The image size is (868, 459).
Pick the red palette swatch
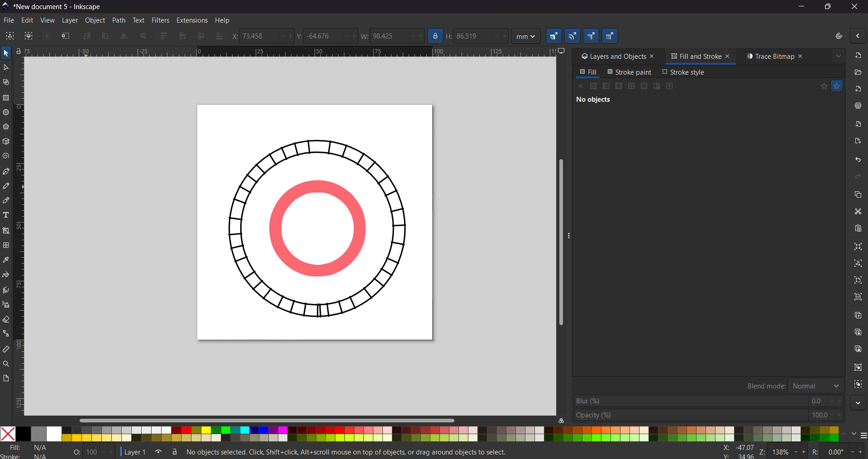click(186, 430)
